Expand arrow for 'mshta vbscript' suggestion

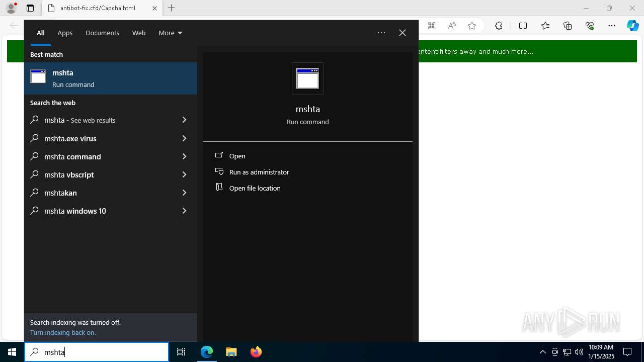click(184, 174)
